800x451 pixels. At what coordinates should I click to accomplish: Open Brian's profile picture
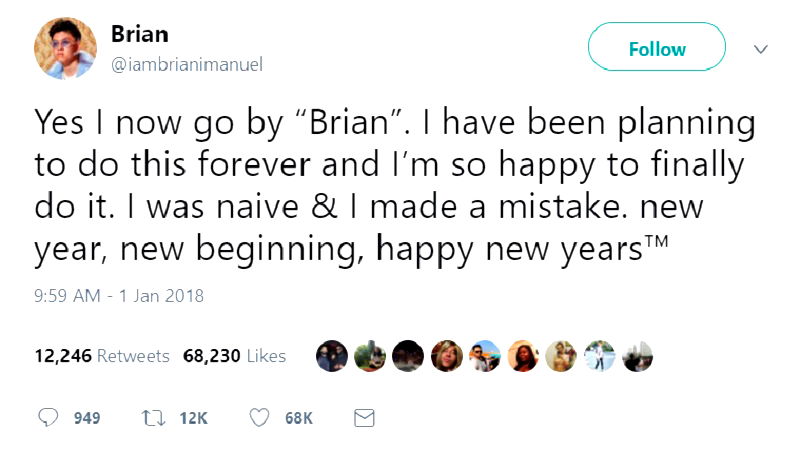pyautogui.click(x=66, y=48)
